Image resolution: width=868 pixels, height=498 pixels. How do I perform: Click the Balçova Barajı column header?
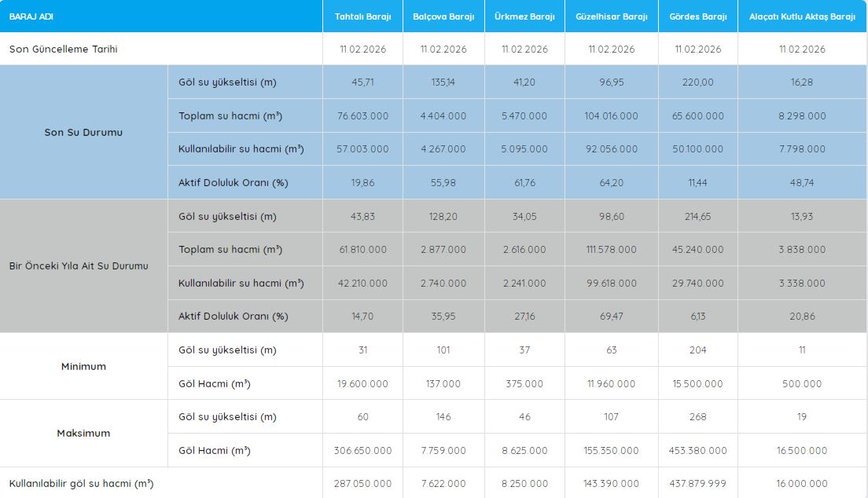coord(443,16)
